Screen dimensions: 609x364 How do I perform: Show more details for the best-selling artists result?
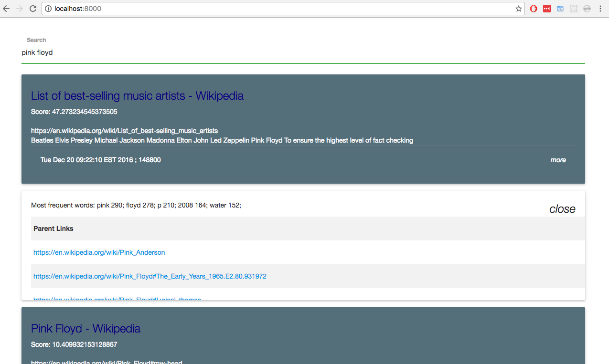tap(558, 160)
